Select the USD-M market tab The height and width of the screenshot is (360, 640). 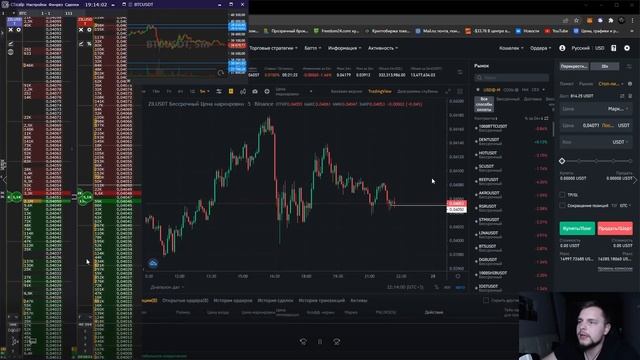(491, 90)
